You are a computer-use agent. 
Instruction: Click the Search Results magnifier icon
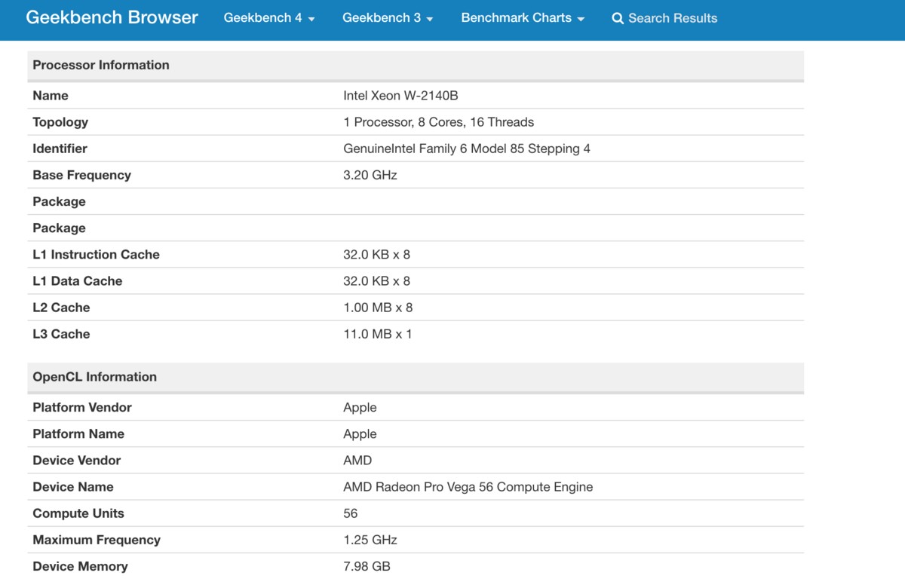(618, 18)
